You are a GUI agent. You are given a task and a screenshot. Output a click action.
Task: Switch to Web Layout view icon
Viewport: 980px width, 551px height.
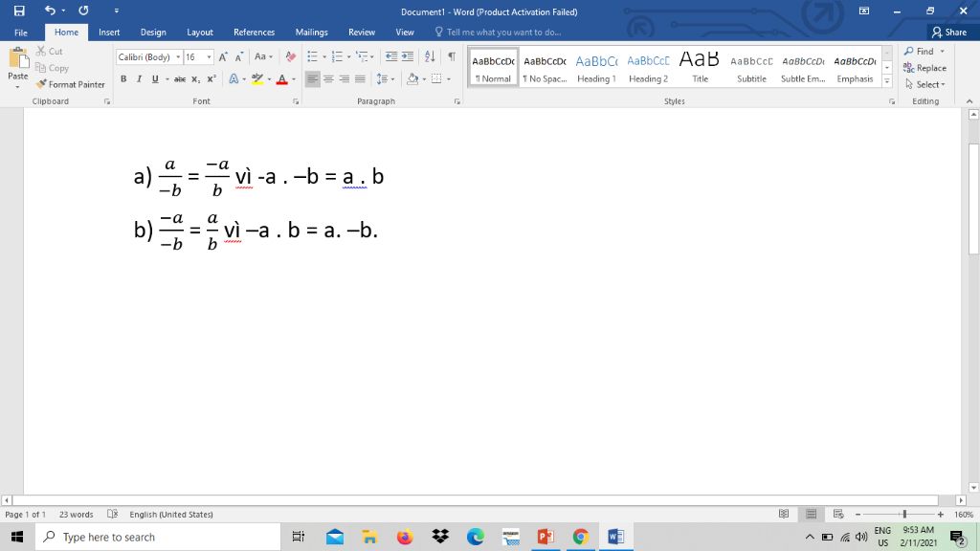[x=838, y=514]
